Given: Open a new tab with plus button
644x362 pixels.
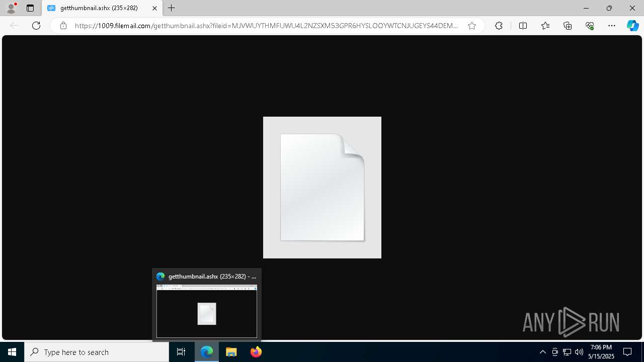Looking at the screenshot, I should click(172, 8).
